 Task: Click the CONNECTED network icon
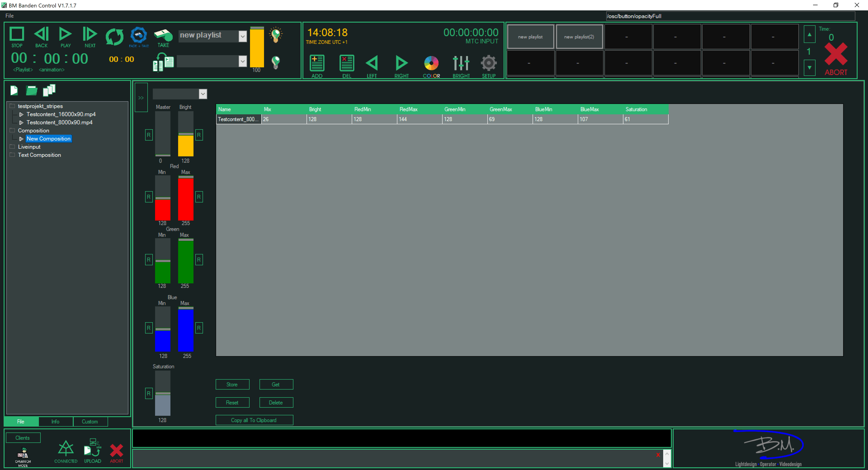[x=66, y=449]
